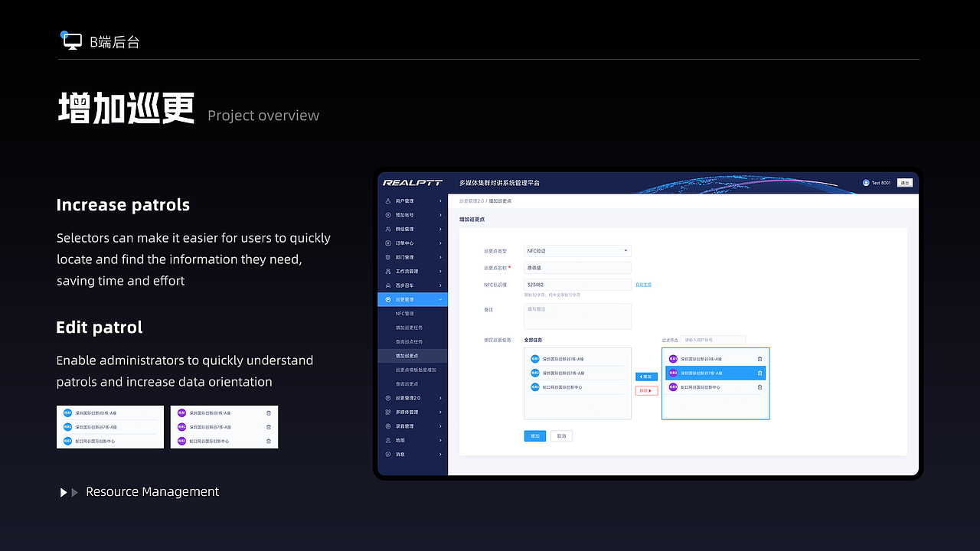Expand the 录音管理 menu chevron
The height and width of the screenshot is (551, 980).
click(440, 426)
